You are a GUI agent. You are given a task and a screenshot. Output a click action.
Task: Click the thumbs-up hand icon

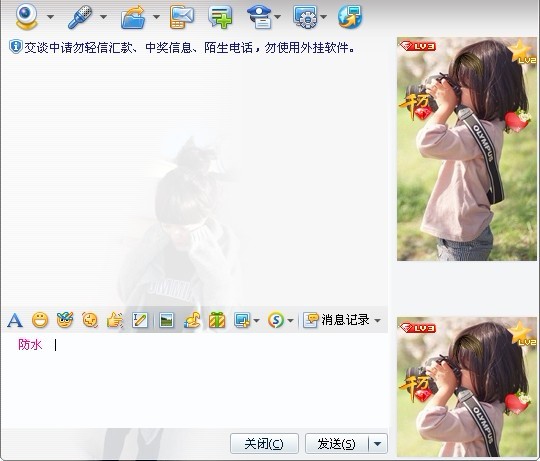(x=115, y=320)
